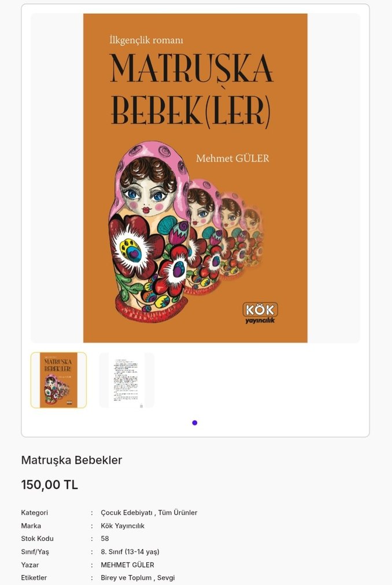
Task: Click the İlkgençlik romanı text on cover
Action: tap(146, 40)
